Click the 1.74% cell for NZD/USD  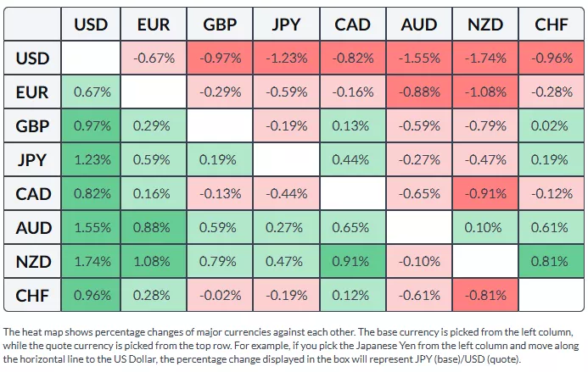click(x=91, y=262)
